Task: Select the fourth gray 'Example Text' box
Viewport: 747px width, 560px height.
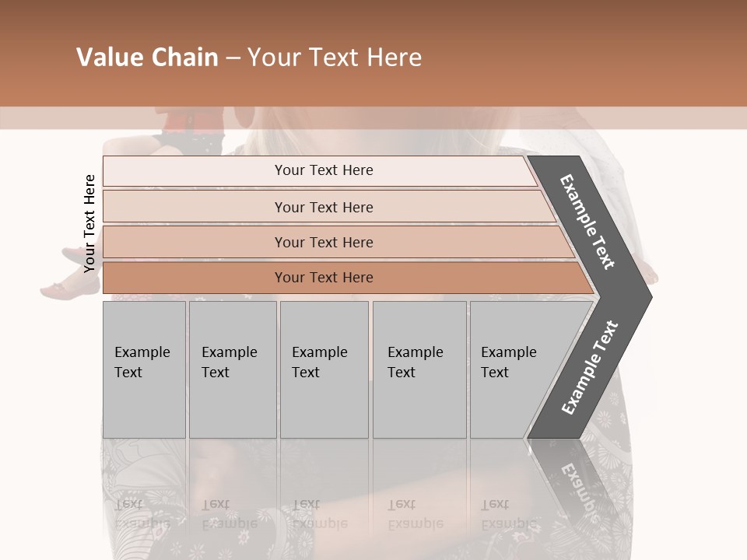Action: tap(419, 369)
